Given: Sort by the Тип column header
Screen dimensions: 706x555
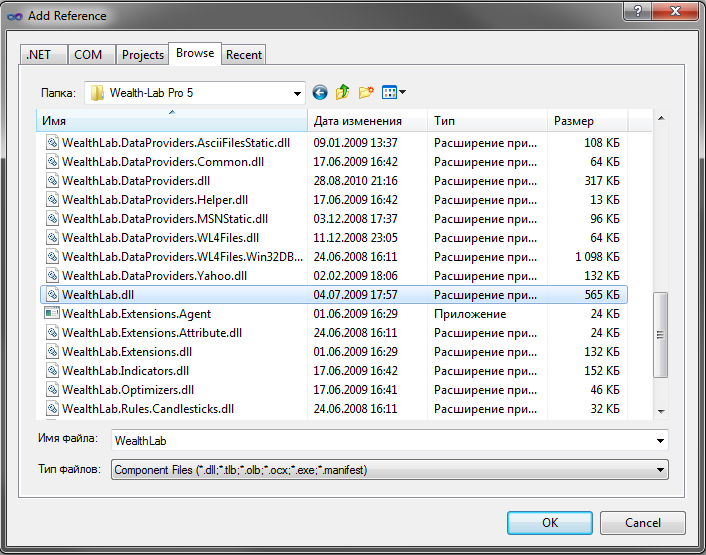Looking at the screenshot, I should [487, 121].
